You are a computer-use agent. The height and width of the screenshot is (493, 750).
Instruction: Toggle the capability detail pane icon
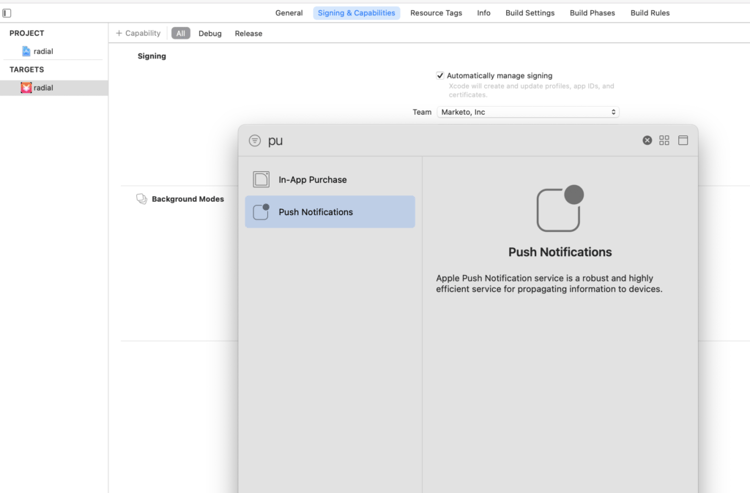coord(683,140)
